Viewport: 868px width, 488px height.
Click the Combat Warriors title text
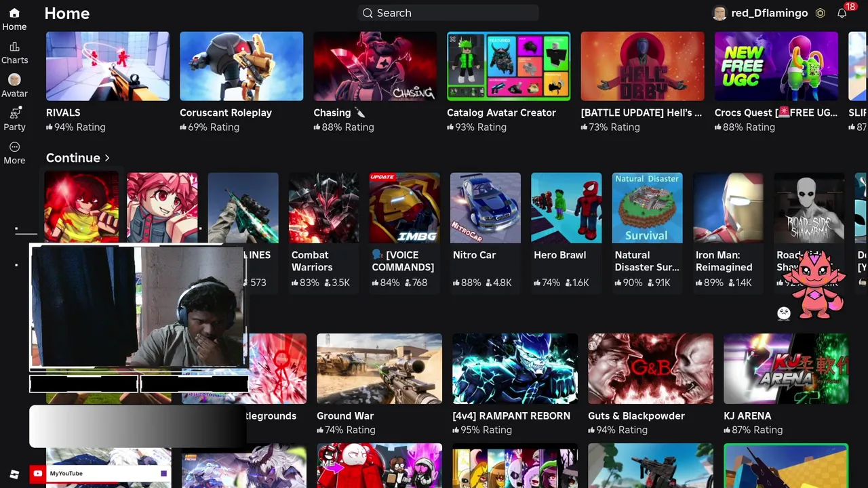312,261
